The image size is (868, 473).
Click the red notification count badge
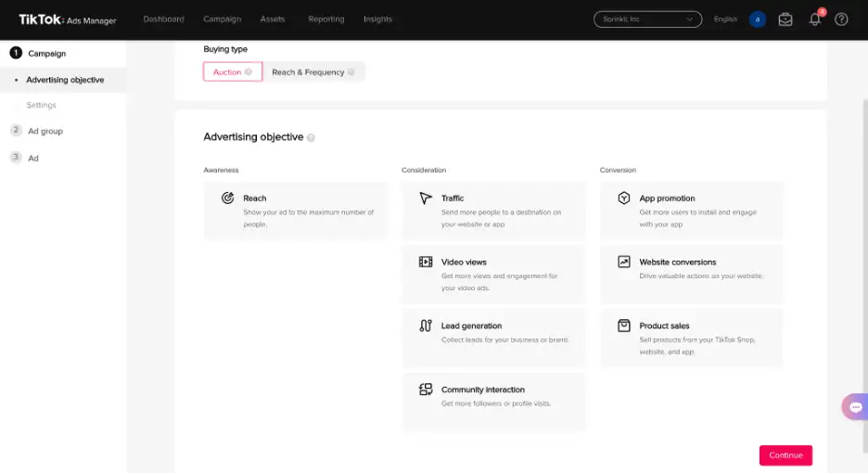coord(822,12)
